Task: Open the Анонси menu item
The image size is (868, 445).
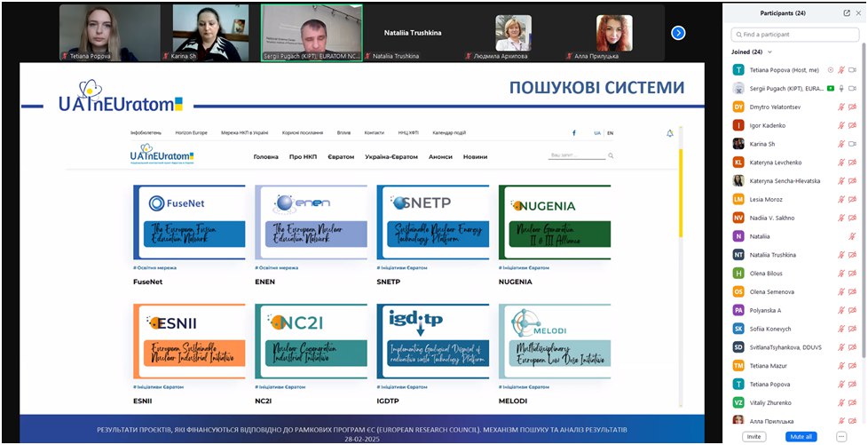Action: pyautogui.click(x=440, y=157)
